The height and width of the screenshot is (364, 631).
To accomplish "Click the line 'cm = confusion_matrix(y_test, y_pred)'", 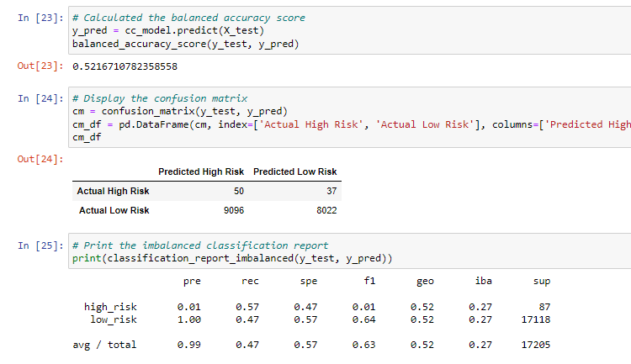I will [180, 112].
